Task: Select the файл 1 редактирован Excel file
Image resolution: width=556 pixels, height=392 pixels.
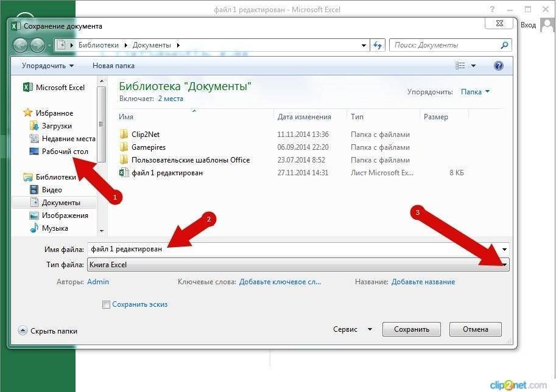Action: (167, 173)
